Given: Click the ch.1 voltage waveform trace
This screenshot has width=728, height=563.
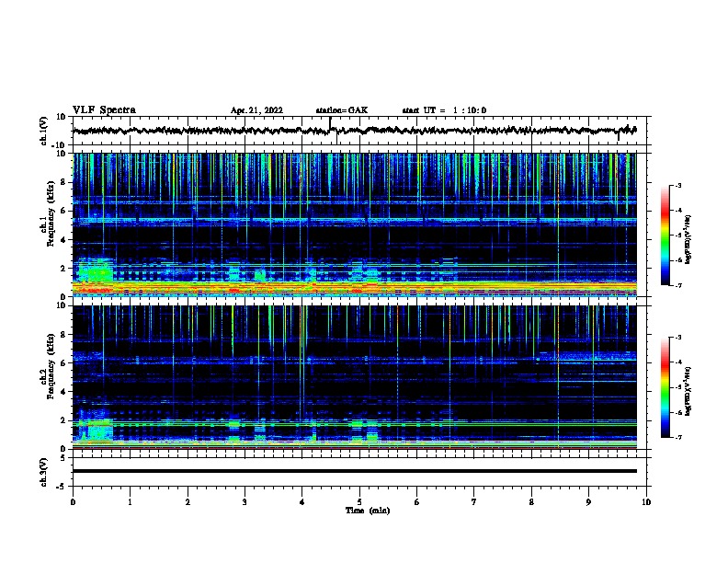Looking at the screenshot, I should [x=354, y=131].
